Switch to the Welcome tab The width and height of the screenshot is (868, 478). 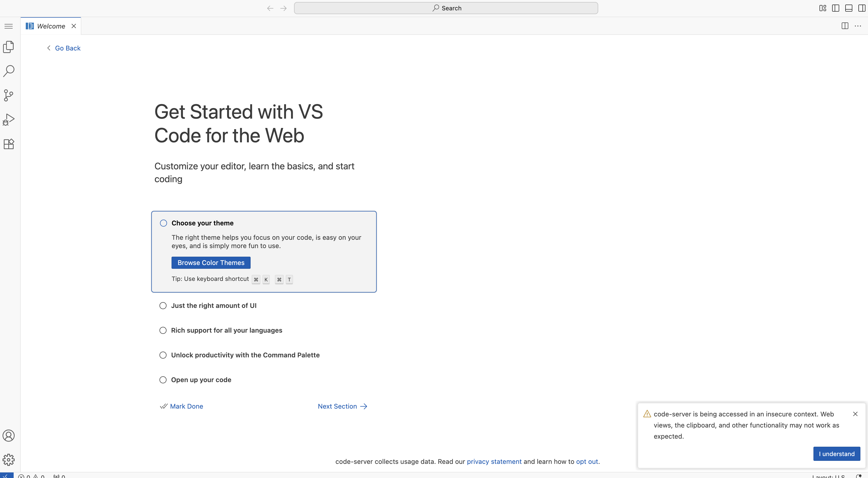51,26
